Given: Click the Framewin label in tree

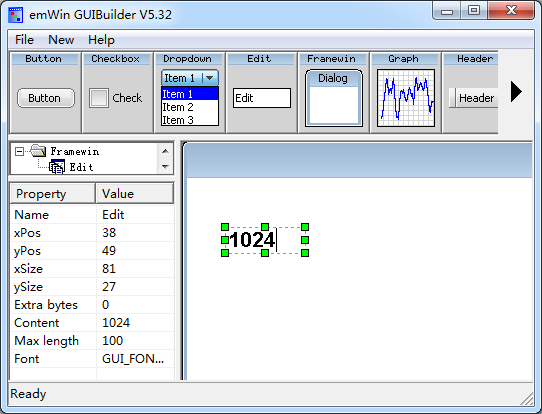Looking at the screenshot, I should pyautogui.click(x=75, y=151).
